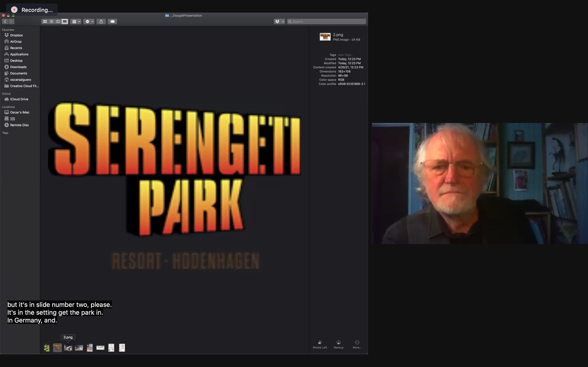Image resolution: width=588 pixels, height=367 pixels.
Task: Click the Edit Tags toolbar icon
Action: coord(112,22)
